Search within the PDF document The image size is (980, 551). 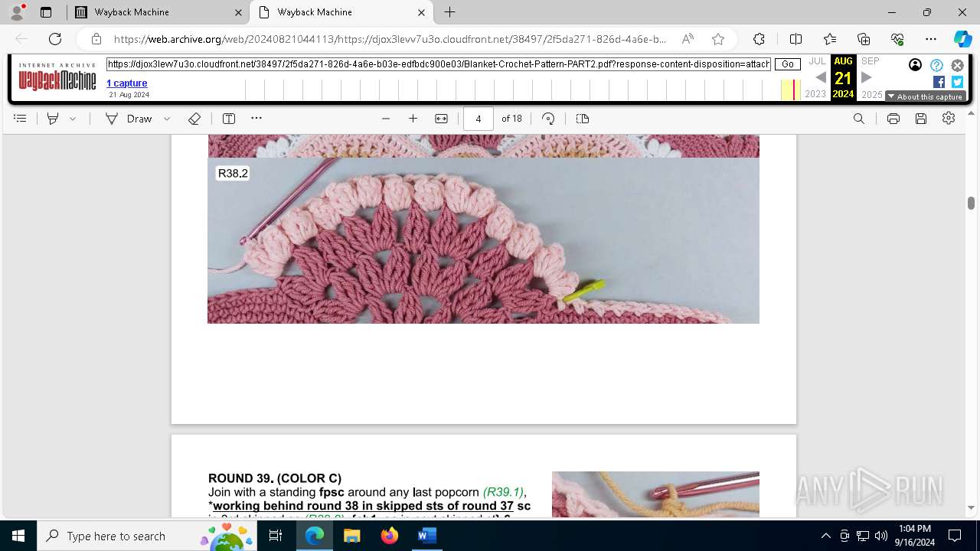pyautogui.click(x=859, y=119)
